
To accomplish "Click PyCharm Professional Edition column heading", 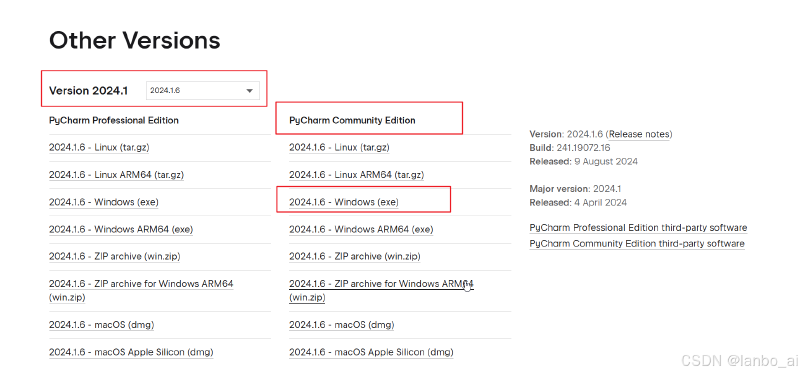I will [x=114, y=120].
